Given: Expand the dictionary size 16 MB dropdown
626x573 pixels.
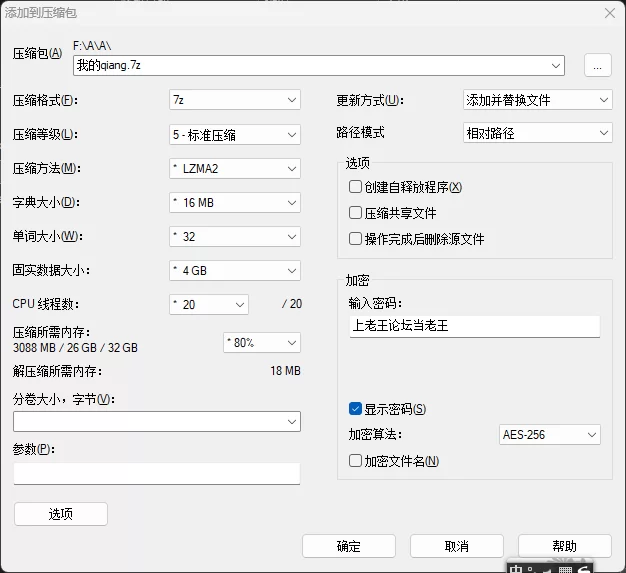Looking at the screenshot, I should tap(235, 202).
